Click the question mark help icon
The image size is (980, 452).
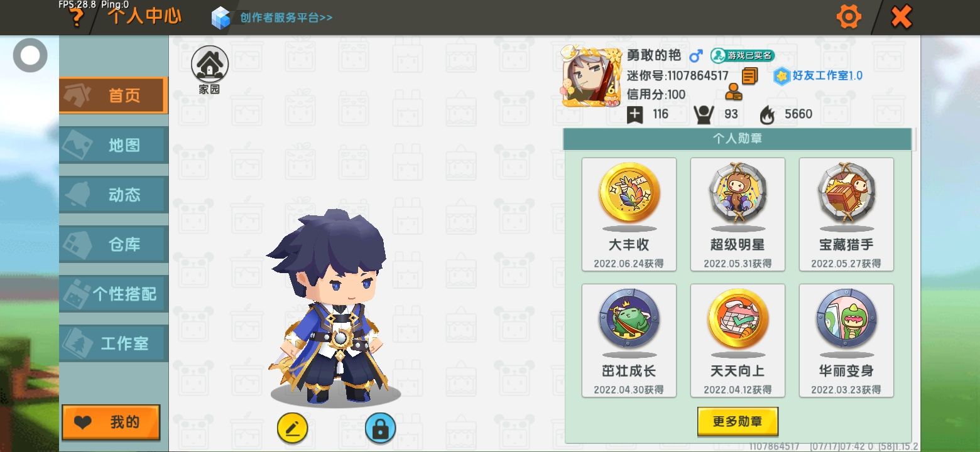tap(76, 17)
